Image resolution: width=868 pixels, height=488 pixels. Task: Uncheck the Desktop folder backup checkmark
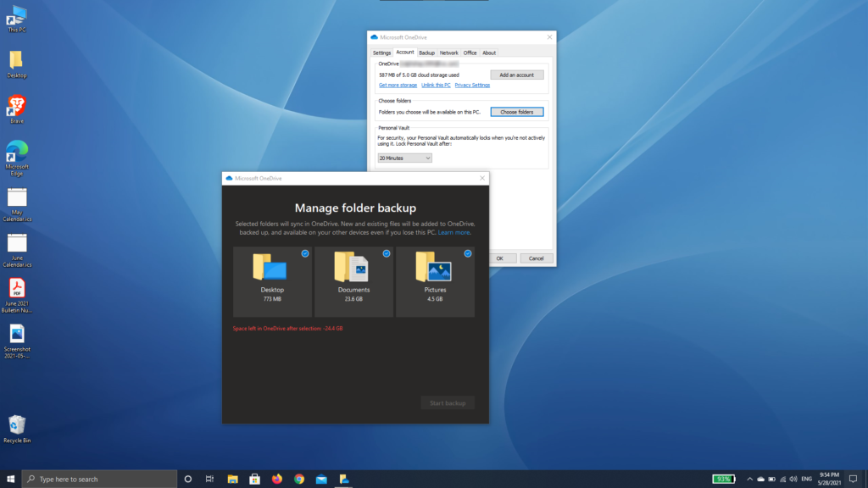coord(305,253)
